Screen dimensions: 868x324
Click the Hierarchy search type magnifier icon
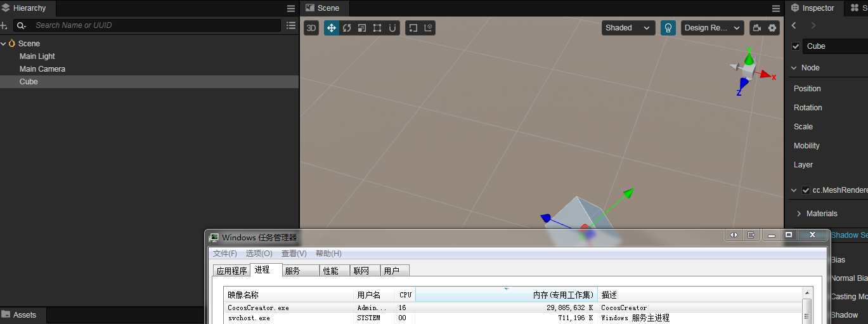point(22,25)
